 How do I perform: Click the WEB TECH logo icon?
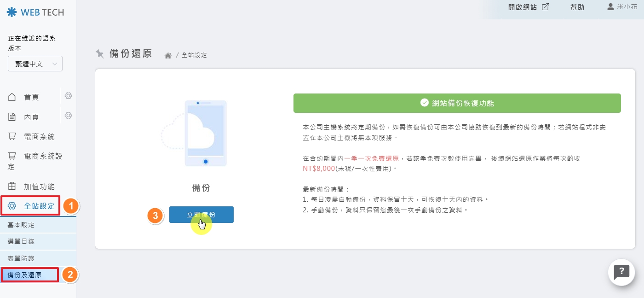pos(11,12)
